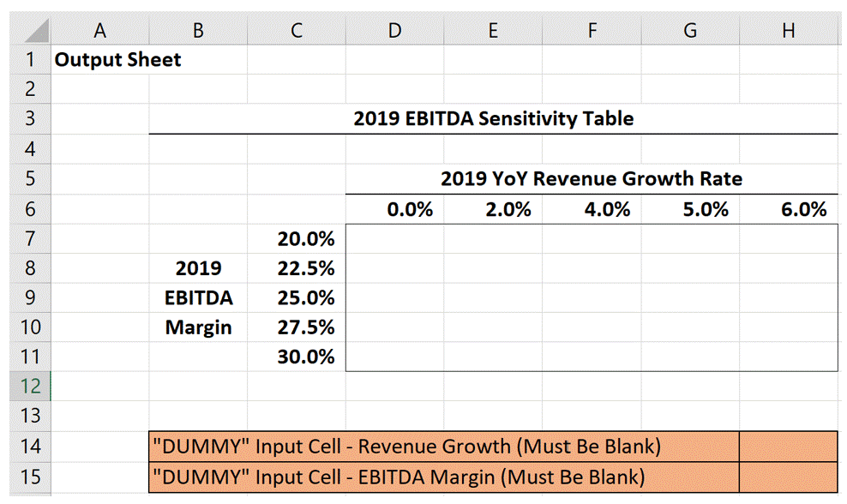The height and width of the screenshot is (504, 847).
Task: Select the 30.0% margin cell
Action: click(296, 357)
